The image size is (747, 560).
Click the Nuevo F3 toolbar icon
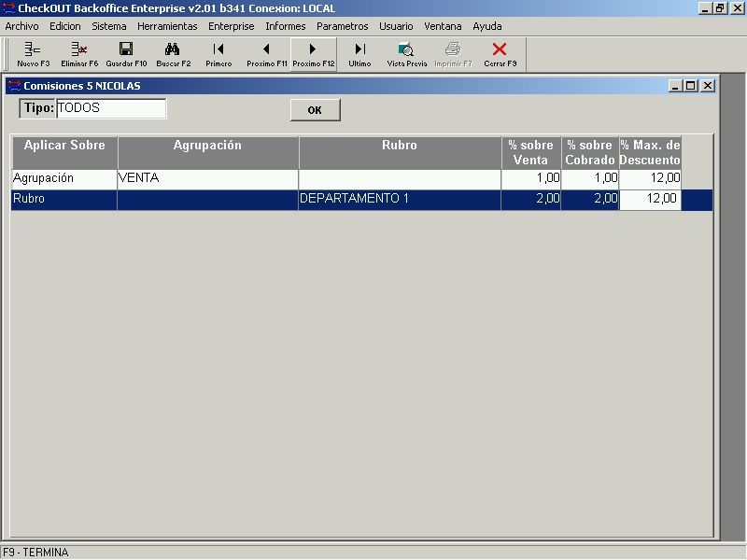point(33,54)
